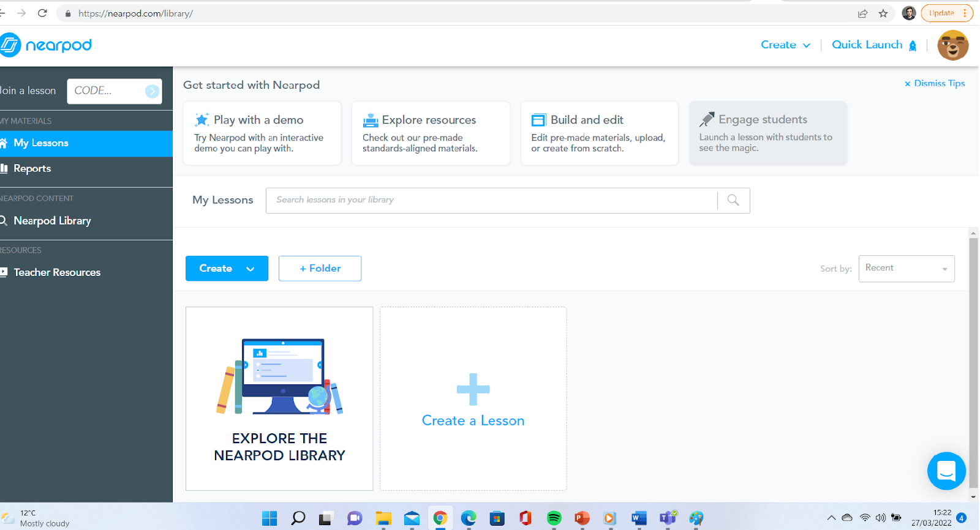Screen dimensions: 980x530
Task: Open the top Create menu in header
Action: pyautogui.click(x=785, y=45)
